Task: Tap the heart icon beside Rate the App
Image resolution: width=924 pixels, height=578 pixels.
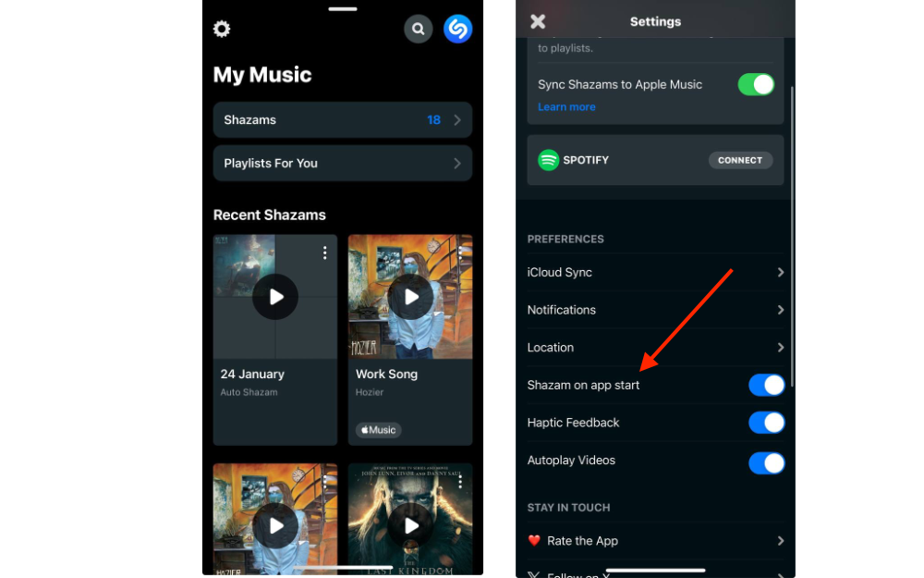Action: click(x=534, y=540)
